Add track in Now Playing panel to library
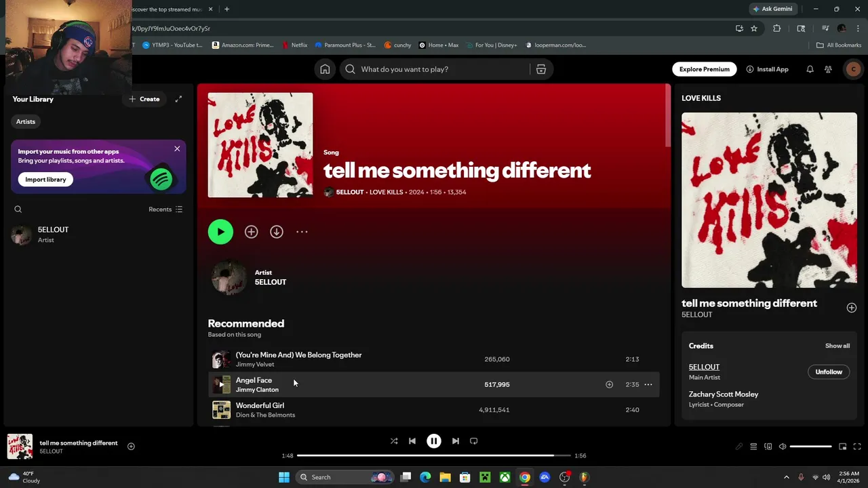Viewport: 868px width, 488px height. (852, 308)
